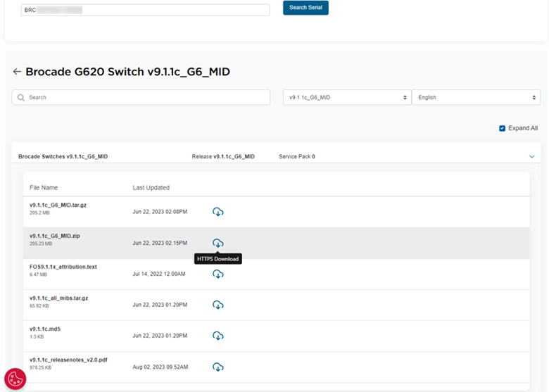This screenshot has width=549, height=392.
Task: Uncheck the Expand All checkbox
Action: [x=502, y=128]
